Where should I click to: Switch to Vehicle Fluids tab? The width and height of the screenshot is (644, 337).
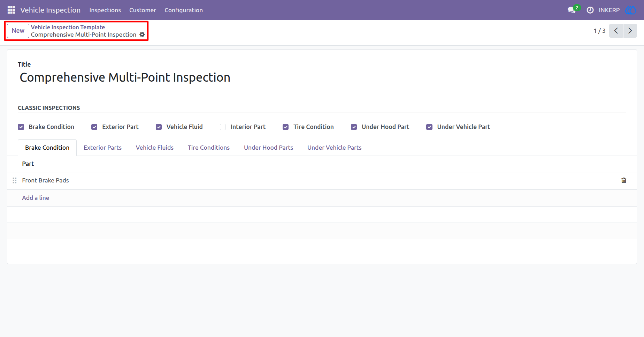155,148
